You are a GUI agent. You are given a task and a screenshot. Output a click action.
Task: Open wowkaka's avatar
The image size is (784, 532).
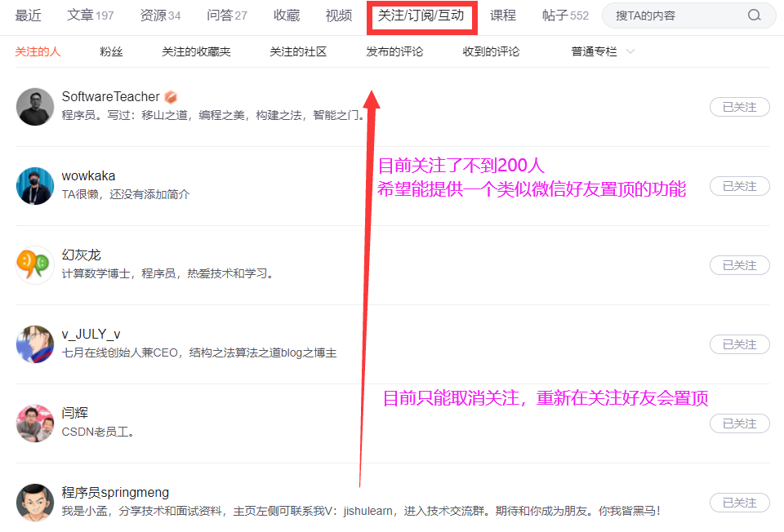[35, 186]
